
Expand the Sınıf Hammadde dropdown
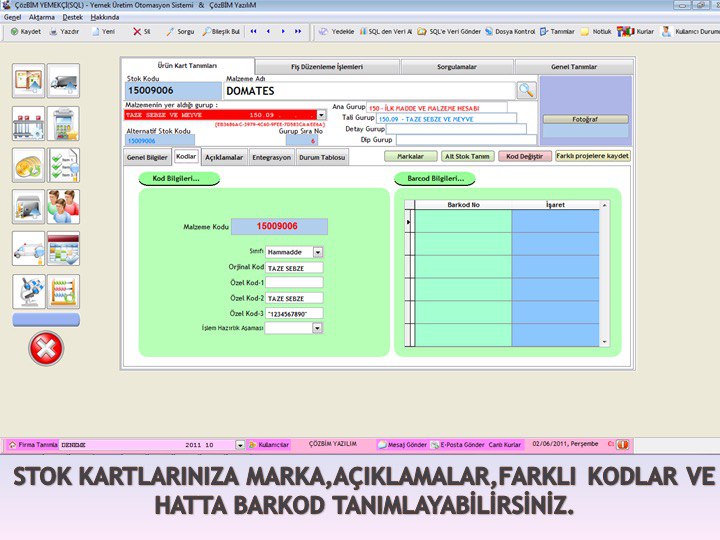(x=318, y=253)
